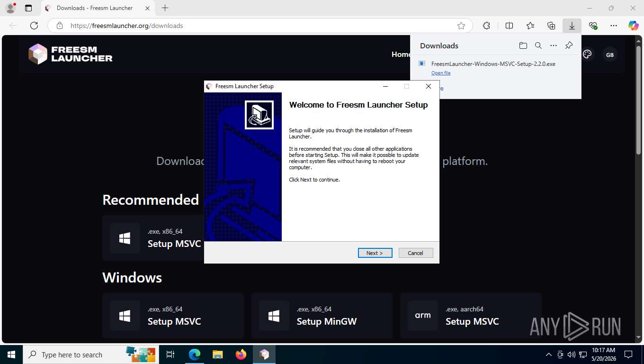Download Setup MSVC aarch64 arm card
Screen dimensions: 644x364
(471, 316)
